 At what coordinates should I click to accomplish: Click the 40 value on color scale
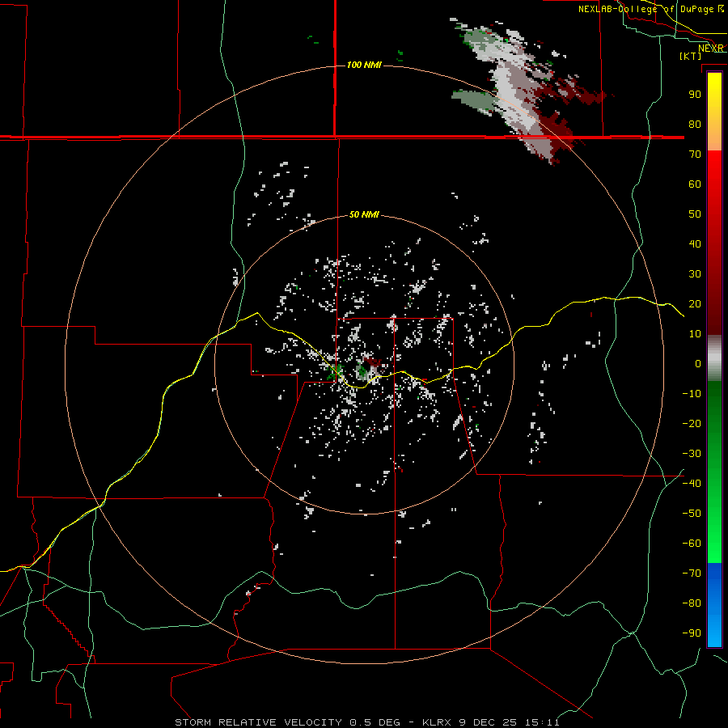click(695, 244)
